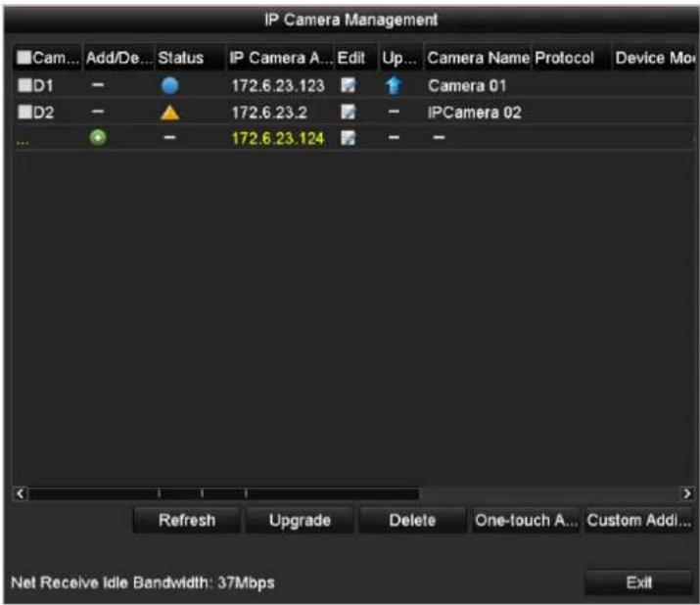Click the Upgrade button
700x605 pixels.
pos(300,520)
